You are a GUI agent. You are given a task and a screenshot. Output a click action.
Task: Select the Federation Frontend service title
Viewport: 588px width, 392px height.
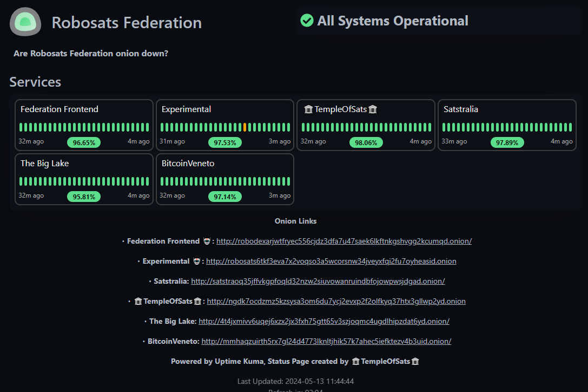click(60, 109)
